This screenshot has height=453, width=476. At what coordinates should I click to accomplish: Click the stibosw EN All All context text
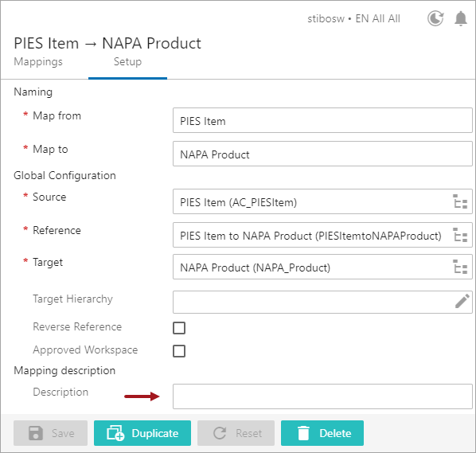(353, 18)
